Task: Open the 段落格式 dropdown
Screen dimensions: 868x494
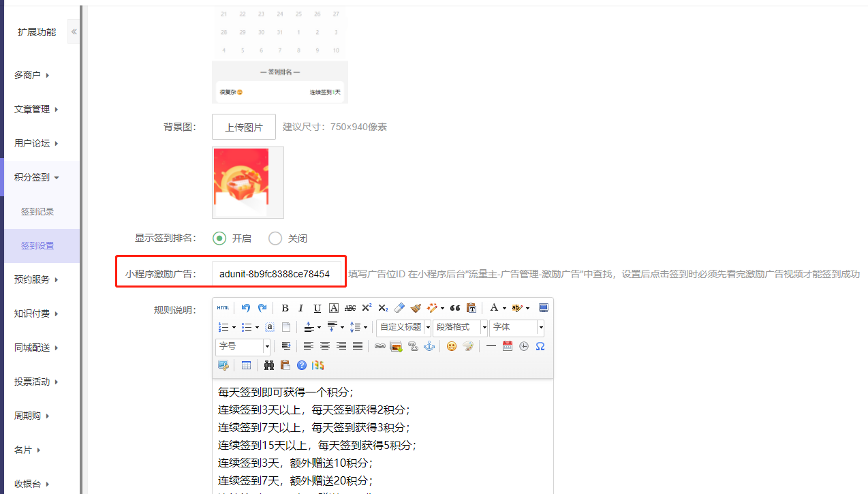Action: [460, 327]
